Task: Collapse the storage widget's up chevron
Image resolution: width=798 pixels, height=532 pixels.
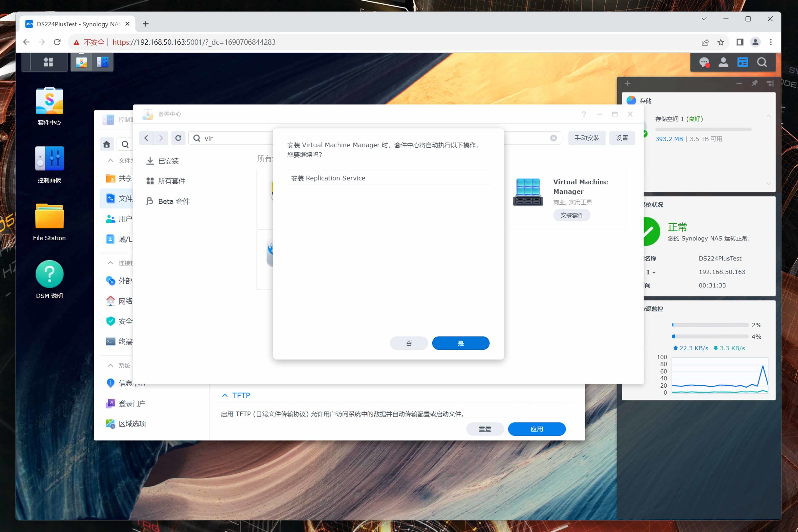Action: click(768, 116)
